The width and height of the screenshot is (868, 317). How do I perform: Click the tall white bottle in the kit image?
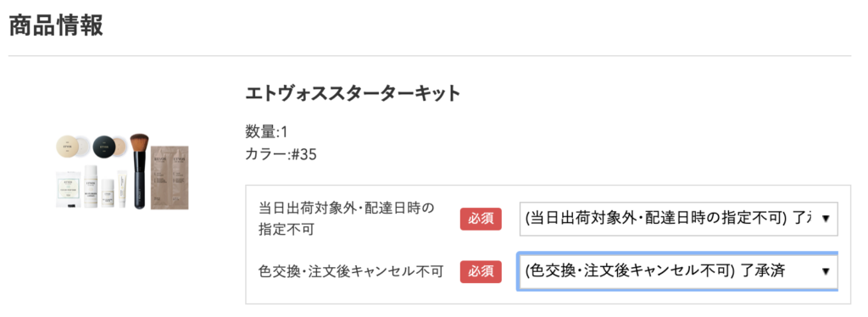[92, 186]
